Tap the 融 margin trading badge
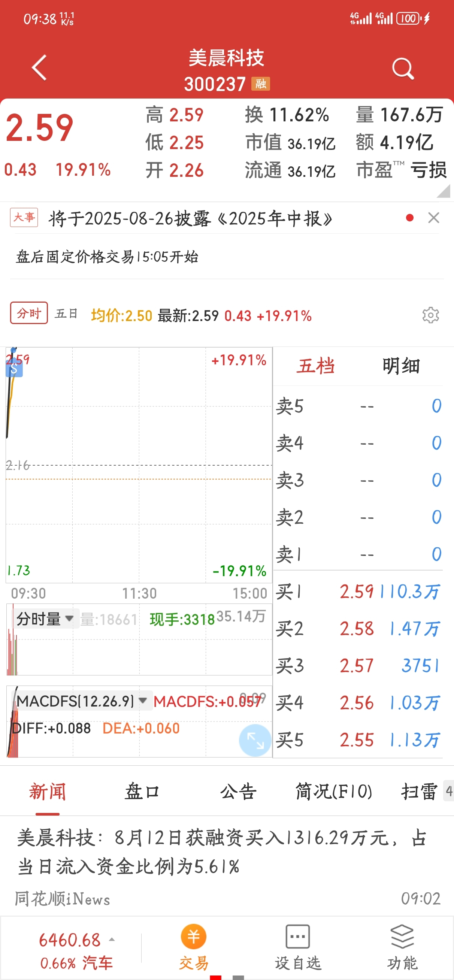Viewport: 454px width, 980px height. point(261,84)
